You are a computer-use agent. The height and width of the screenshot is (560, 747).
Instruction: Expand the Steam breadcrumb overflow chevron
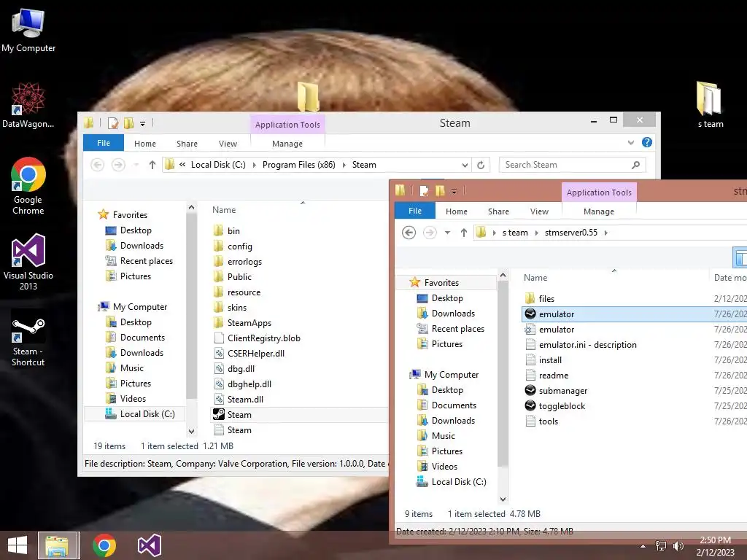182,165
